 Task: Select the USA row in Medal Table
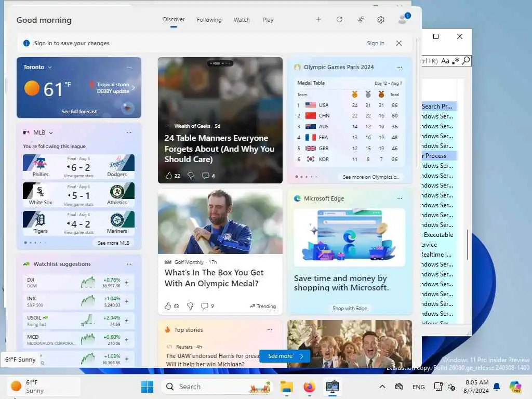349,105
